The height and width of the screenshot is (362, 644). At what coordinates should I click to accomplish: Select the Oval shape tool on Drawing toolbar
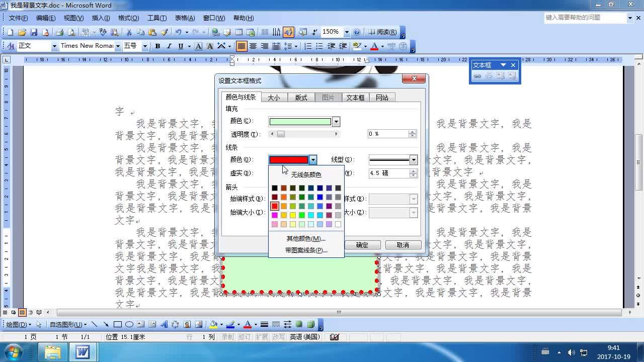coord(130,324)
